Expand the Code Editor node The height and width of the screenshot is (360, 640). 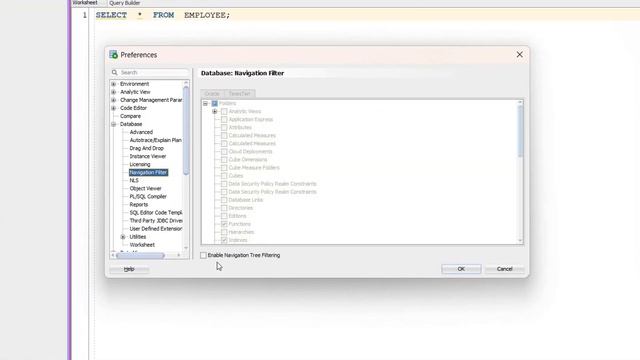(x=113, y=108)
